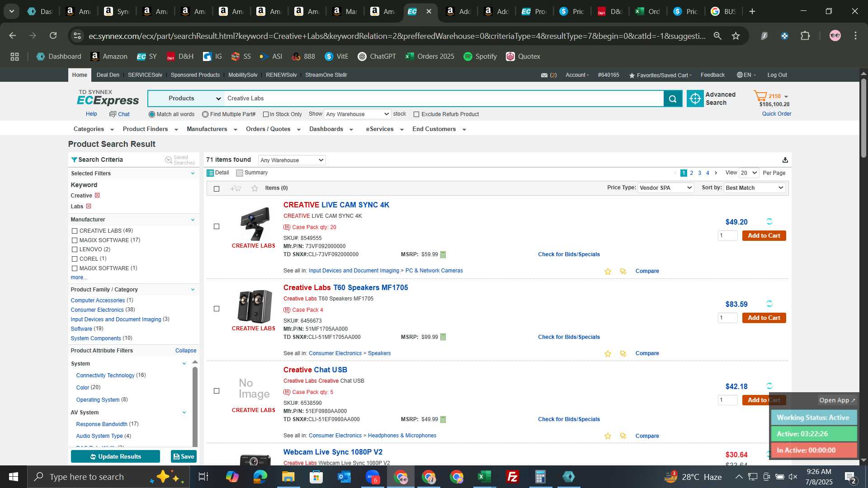Check CREATIVE LABS manufacturer filter
This screenshot has width=868, height=488.
(75, 231)
